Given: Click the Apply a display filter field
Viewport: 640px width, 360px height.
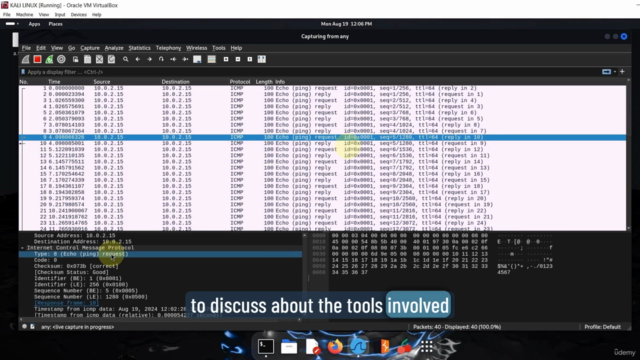Looking at the screenshot, I should pos(312,72).
